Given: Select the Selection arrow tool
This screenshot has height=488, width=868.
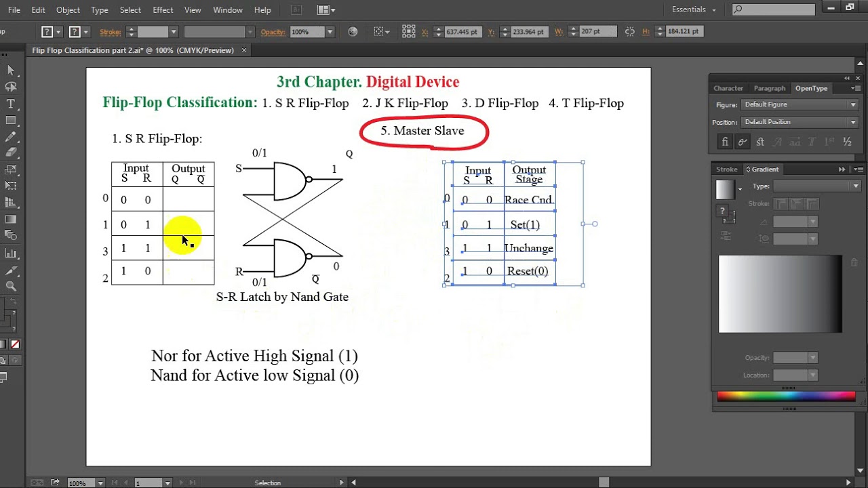Looking at the screenshot, I should click(x=10, y=70).
